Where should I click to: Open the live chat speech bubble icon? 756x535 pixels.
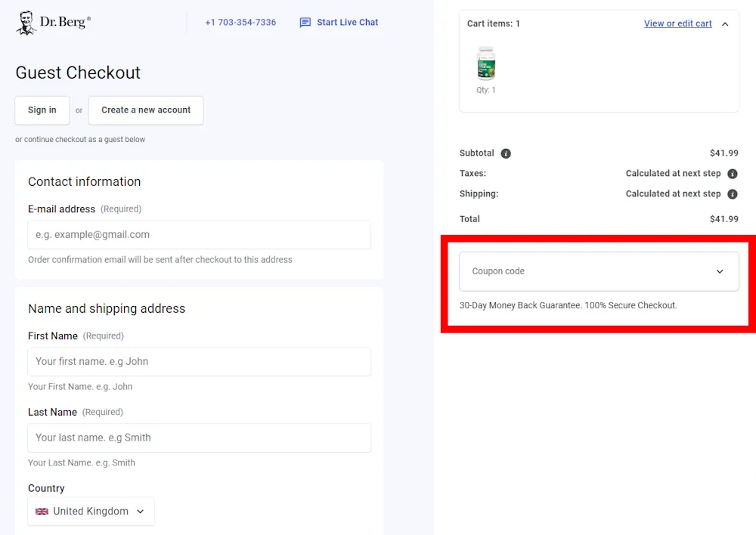coord(305,23)
